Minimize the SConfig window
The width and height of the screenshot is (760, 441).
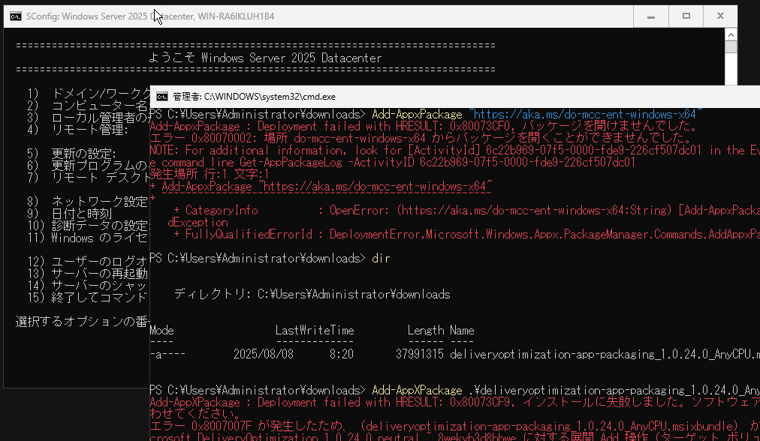click(651, 16)
